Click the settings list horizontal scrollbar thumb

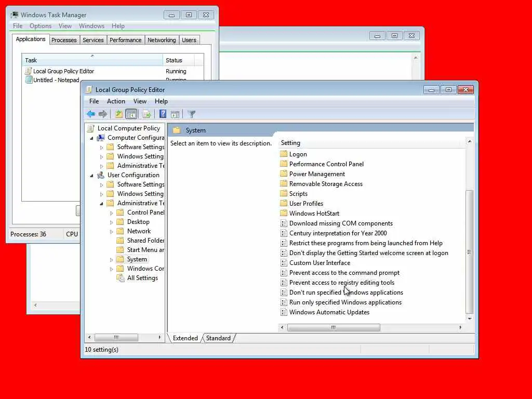point(334,327)
